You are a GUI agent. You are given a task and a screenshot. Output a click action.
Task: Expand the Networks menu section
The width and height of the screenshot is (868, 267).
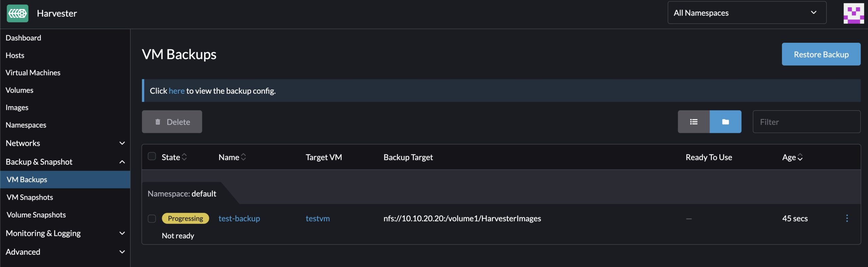pos(65,143)
